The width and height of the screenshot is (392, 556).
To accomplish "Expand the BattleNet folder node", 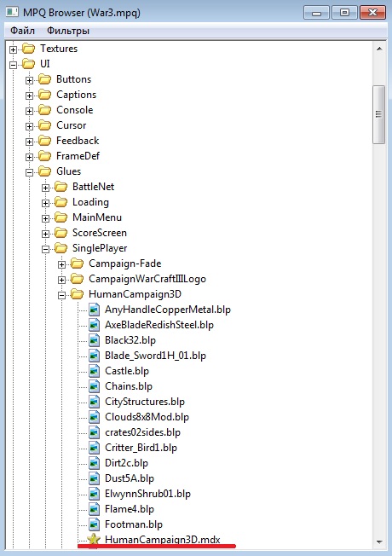I will [x=45, y=188].
